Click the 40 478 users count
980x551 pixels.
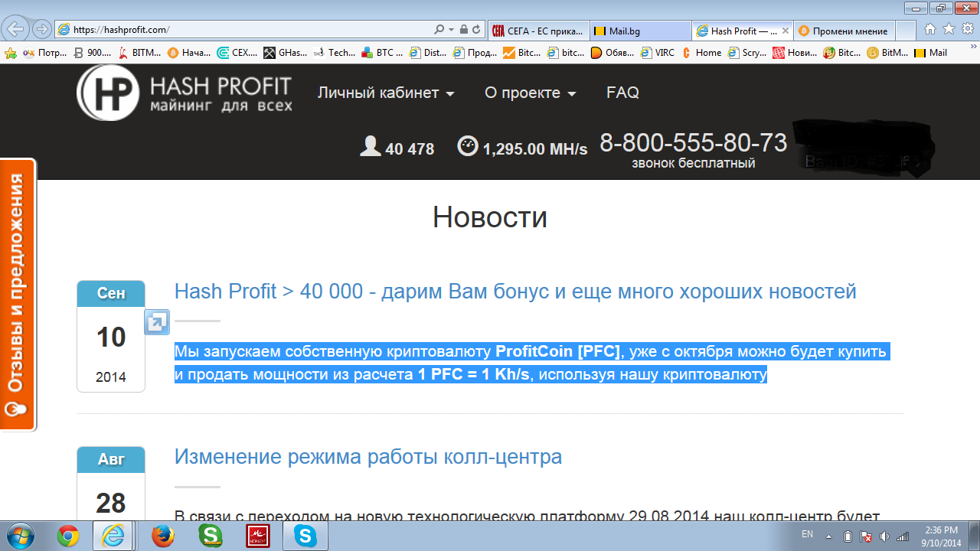click(x=410, y=149)
